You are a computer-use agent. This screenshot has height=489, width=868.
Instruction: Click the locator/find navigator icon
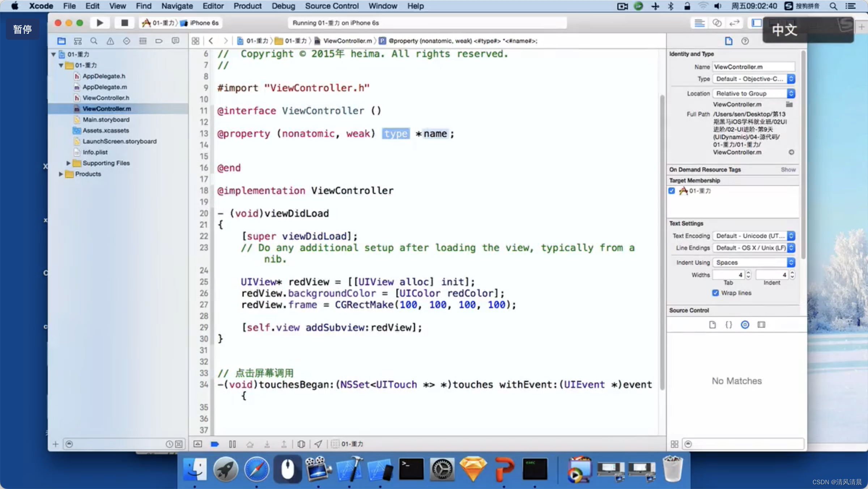pyautogui.click(x=93, y=41)
